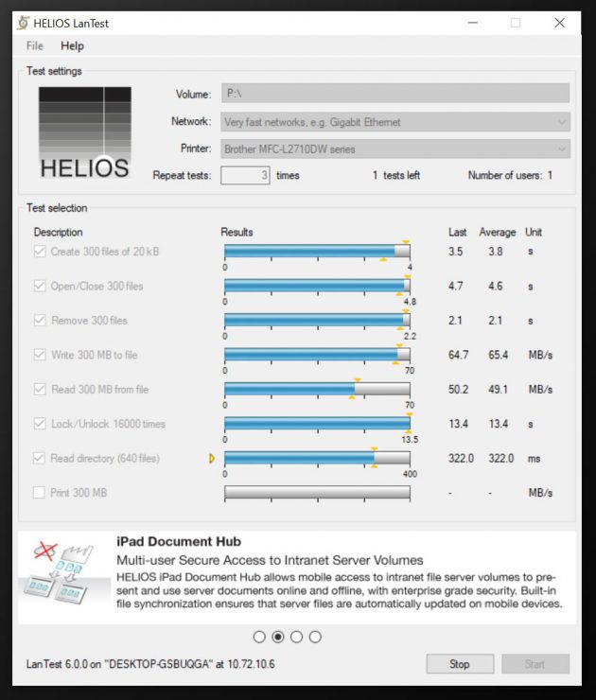
Task: Click the Read 300 MB result bar
Action: [318, 389]
